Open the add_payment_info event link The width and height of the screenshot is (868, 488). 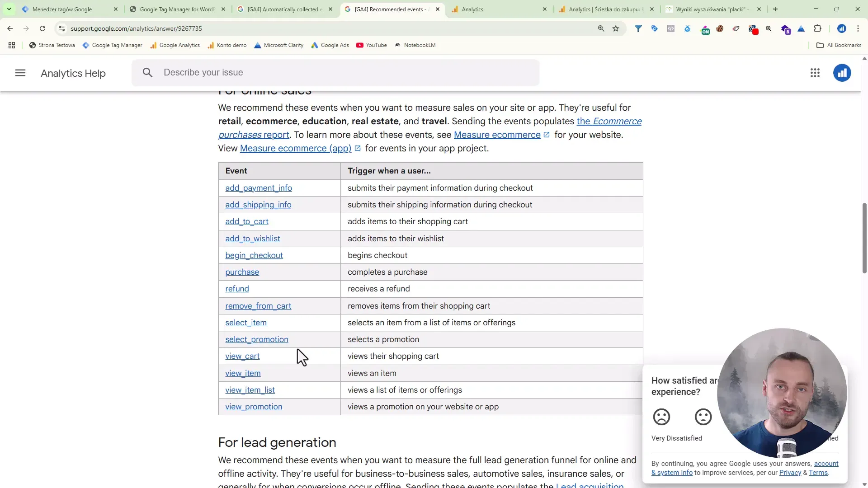(x=259, y=188)
